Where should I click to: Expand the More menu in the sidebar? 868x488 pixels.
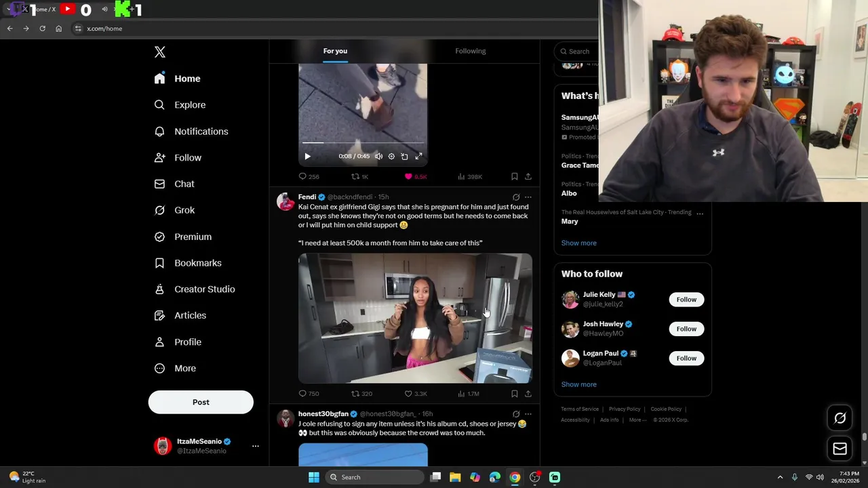(175, 369)
